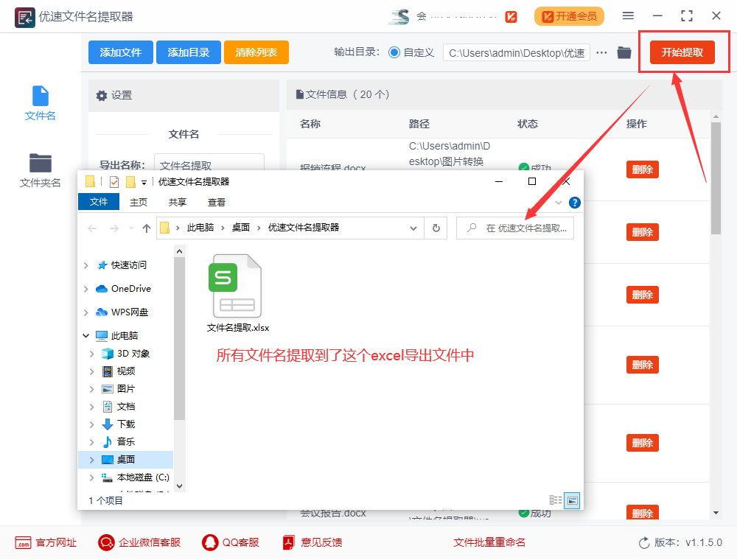Click the 意见反馈 feedback icon
Screen dimensions: 737x560
click(287, 542)
